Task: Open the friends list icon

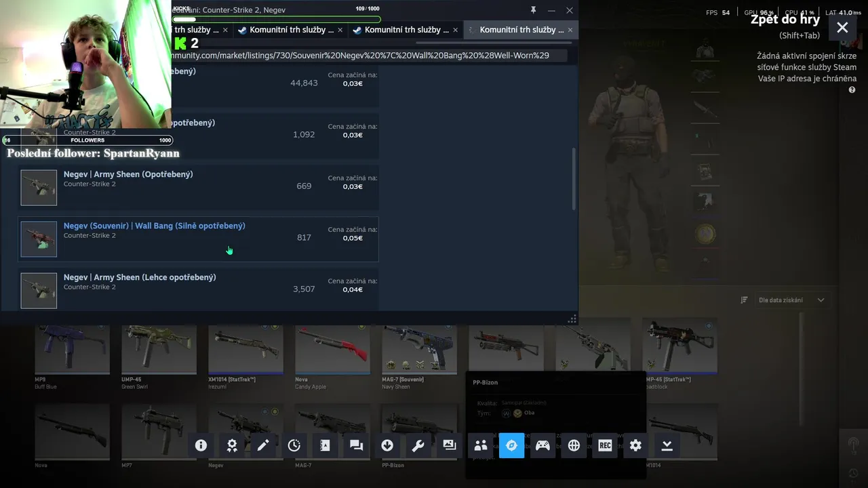Action: click(x=481, y=445)
